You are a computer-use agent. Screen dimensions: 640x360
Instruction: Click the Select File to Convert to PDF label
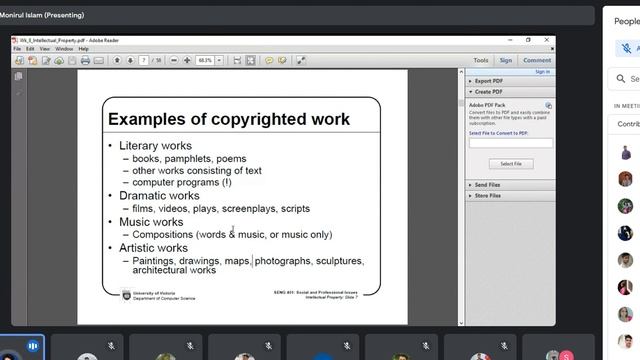click(498, 133)
